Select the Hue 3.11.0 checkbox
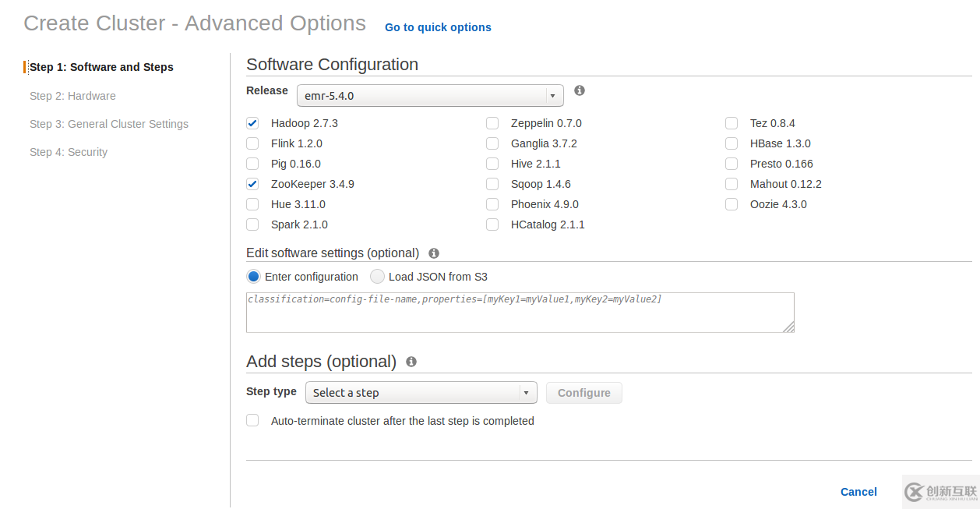 pos(252,204)
